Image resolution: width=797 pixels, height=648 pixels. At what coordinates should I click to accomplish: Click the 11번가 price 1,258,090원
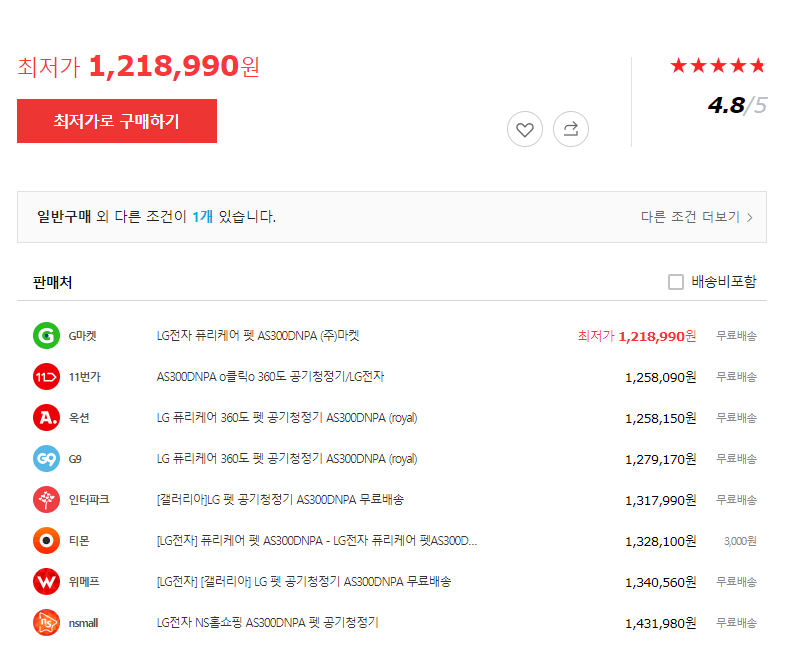tap(660, 377)
